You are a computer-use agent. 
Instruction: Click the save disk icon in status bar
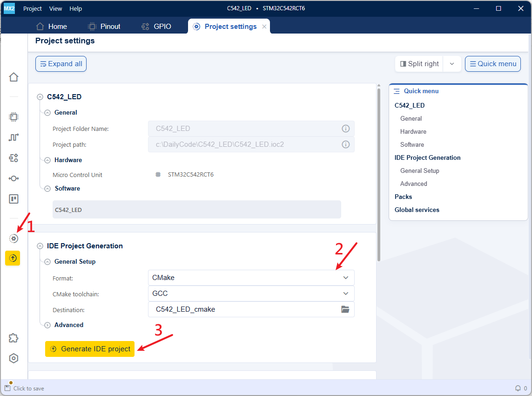[7, 388]
